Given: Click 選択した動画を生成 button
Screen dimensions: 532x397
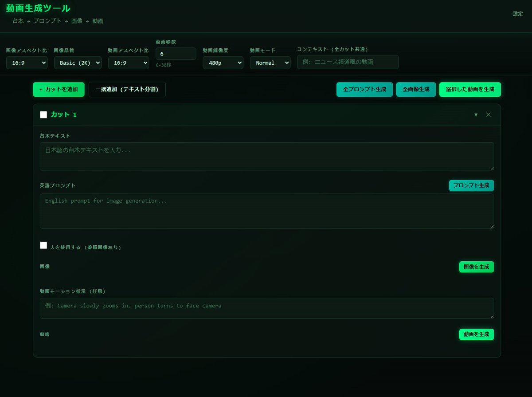Looking at the screenshot, I should 470,89.
